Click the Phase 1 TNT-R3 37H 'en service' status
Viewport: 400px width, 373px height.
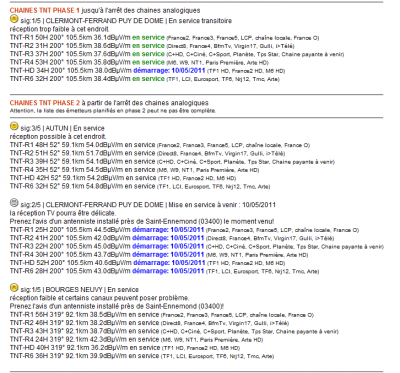click(x=148, y=54)
